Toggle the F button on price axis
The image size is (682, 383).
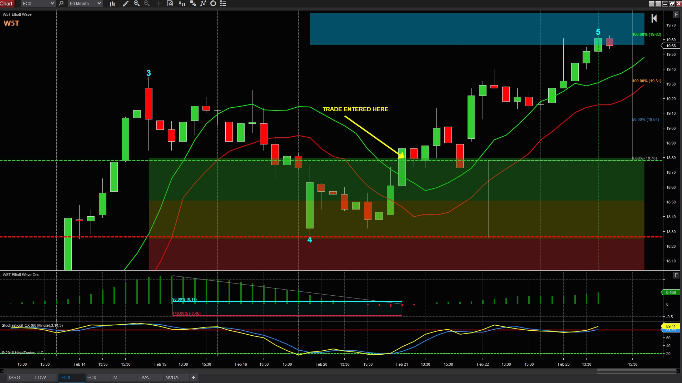[676, 14]
